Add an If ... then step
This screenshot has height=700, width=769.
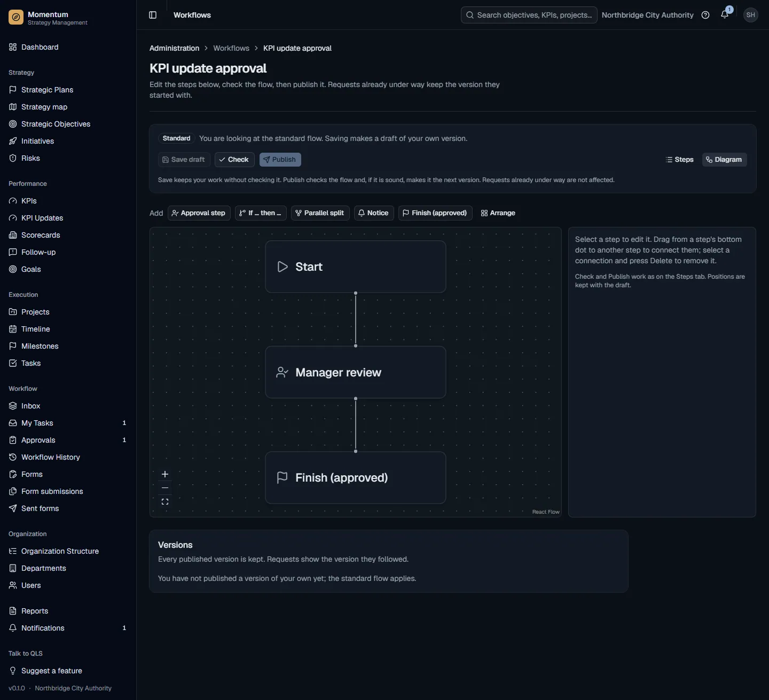[261, 213]
